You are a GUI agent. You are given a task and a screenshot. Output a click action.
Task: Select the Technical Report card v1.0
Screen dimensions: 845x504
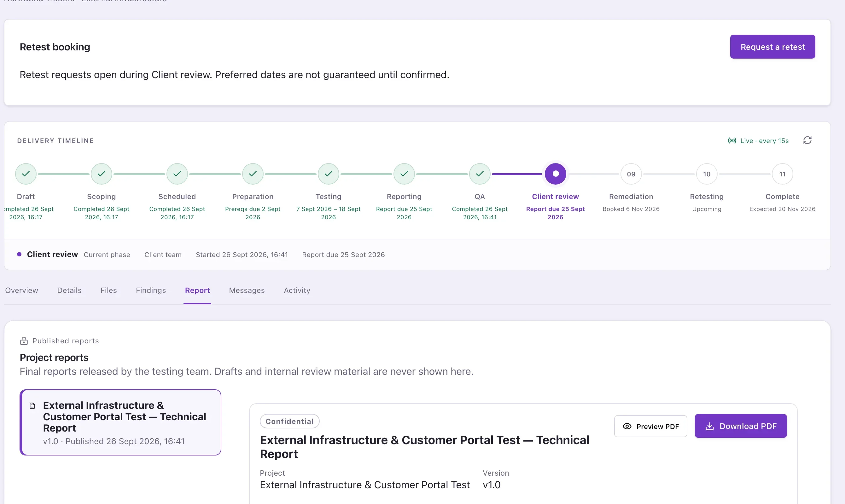(x=120, y=422)
